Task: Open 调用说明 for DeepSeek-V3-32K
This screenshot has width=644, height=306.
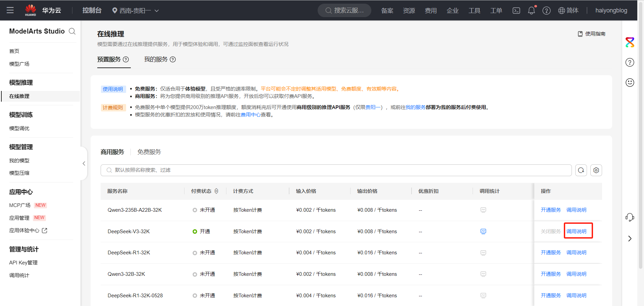Action: (576, 231)
